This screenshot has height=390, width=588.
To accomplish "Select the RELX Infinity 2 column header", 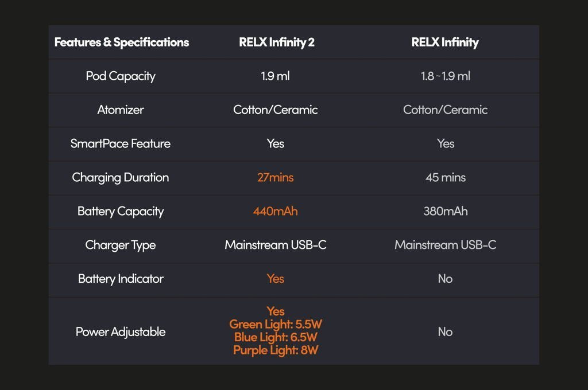I will (x=276, y=42).
